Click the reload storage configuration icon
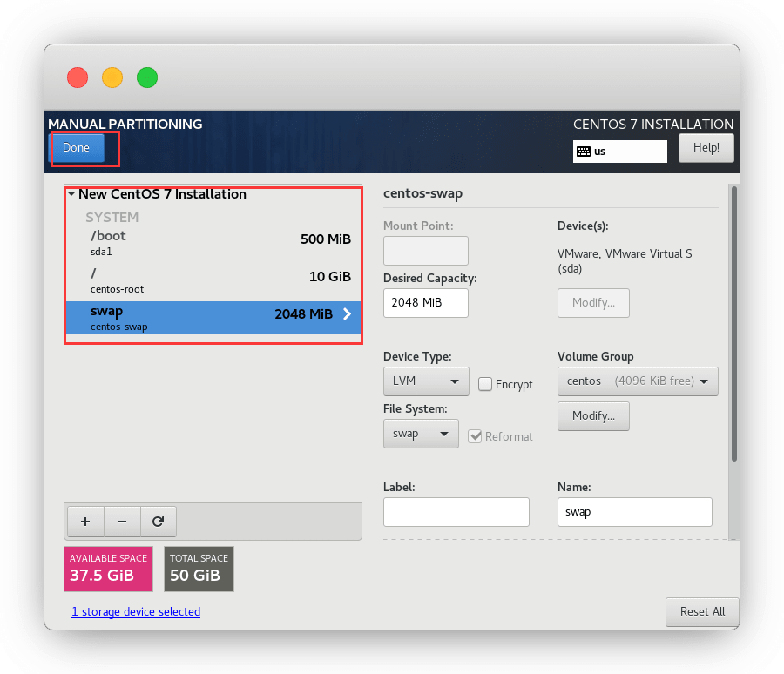This screenshot has width=784, height=674. pyautogui.click(x=158, y=522)
